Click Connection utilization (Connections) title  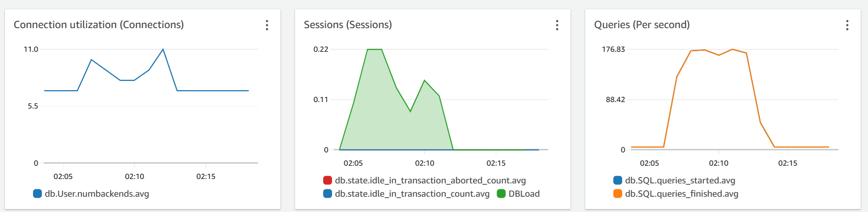(x=99, y=25)
